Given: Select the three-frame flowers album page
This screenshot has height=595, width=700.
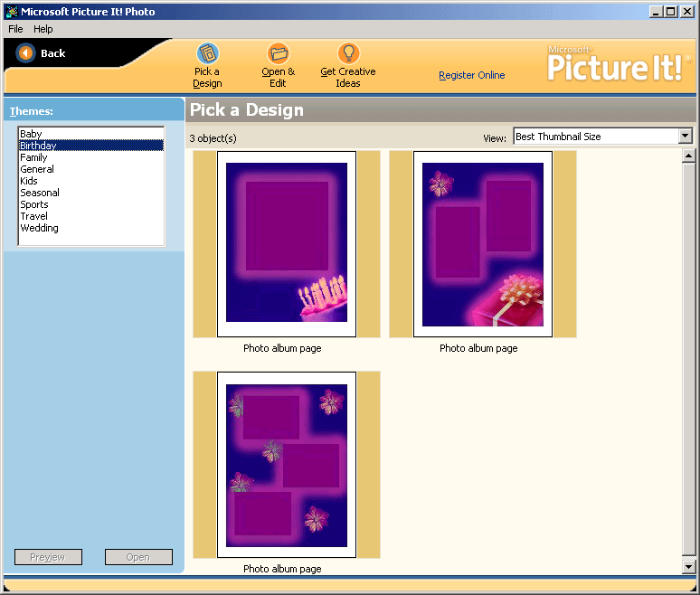Looking at the screenshot, I should (x=287, y=464).
